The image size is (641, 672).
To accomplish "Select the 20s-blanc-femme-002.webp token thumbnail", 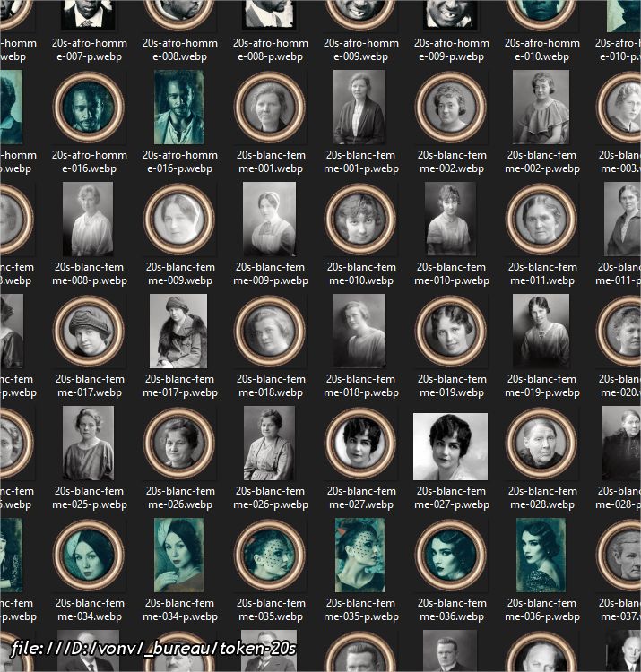I will point(451,108).
